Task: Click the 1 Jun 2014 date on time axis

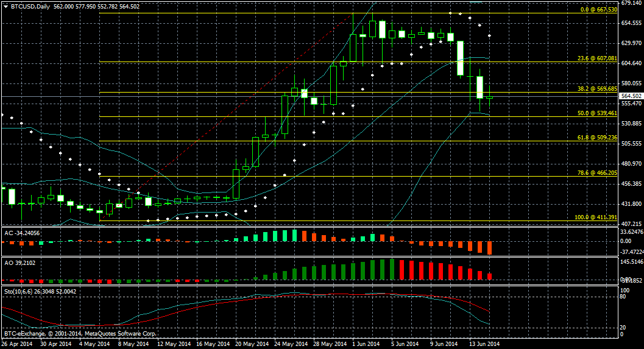Action: pyautogui.click(x=366, y=344)
